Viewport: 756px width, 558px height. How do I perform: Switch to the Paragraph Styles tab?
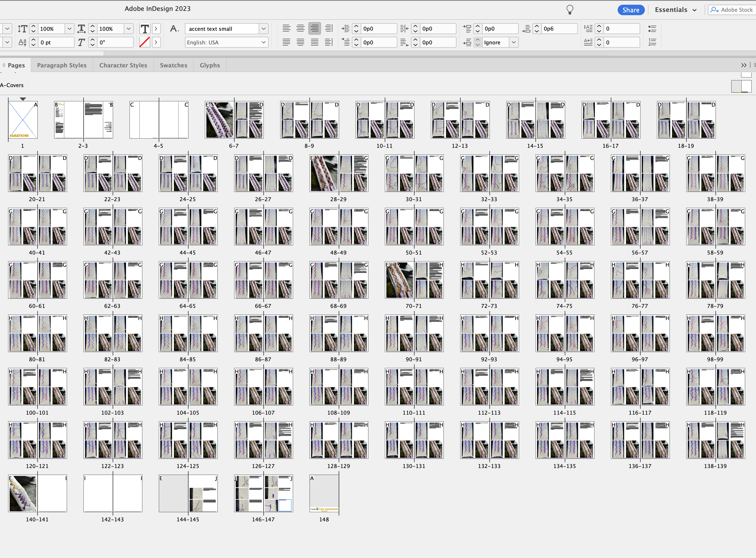pyautogui.click(x=62, y=65)
